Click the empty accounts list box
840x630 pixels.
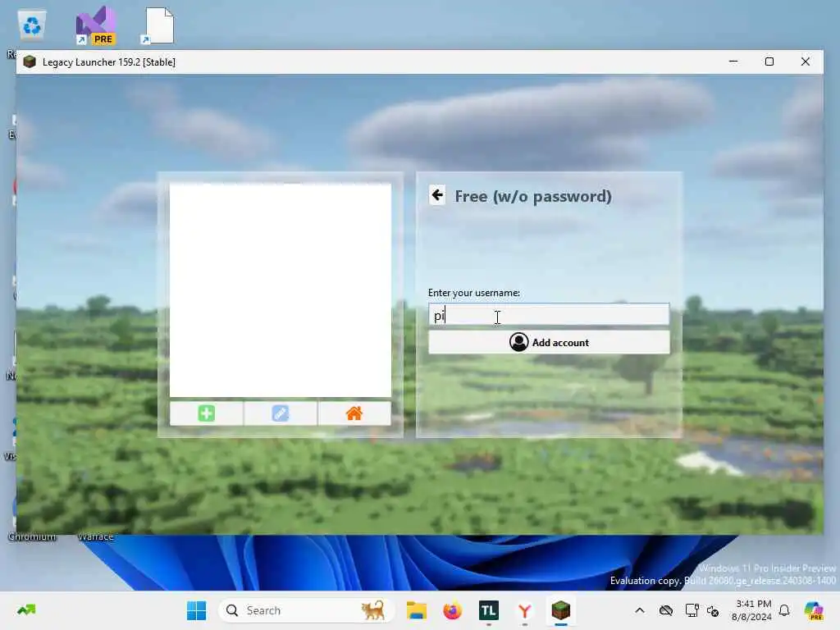pos(281,290)
